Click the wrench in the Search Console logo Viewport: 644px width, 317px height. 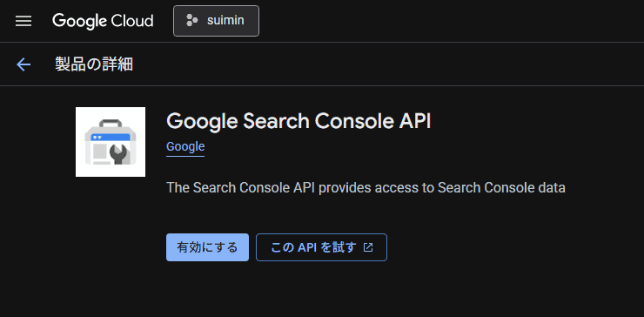118,155
